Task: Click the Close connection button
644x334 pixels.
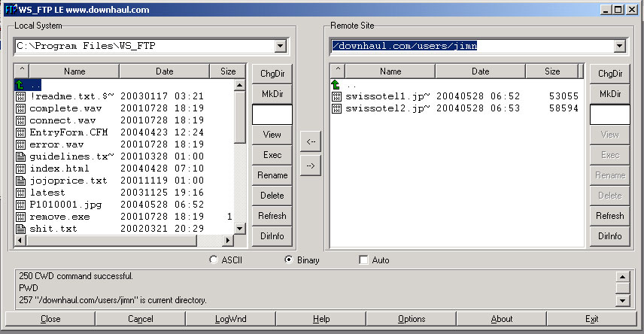Action: point(50,319)
